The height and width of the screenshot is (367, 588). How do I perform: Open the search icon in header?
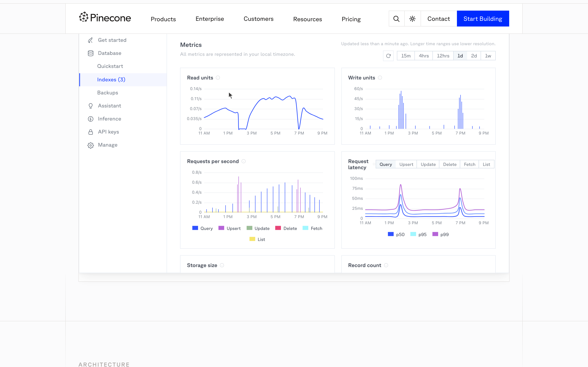(396, 19)
